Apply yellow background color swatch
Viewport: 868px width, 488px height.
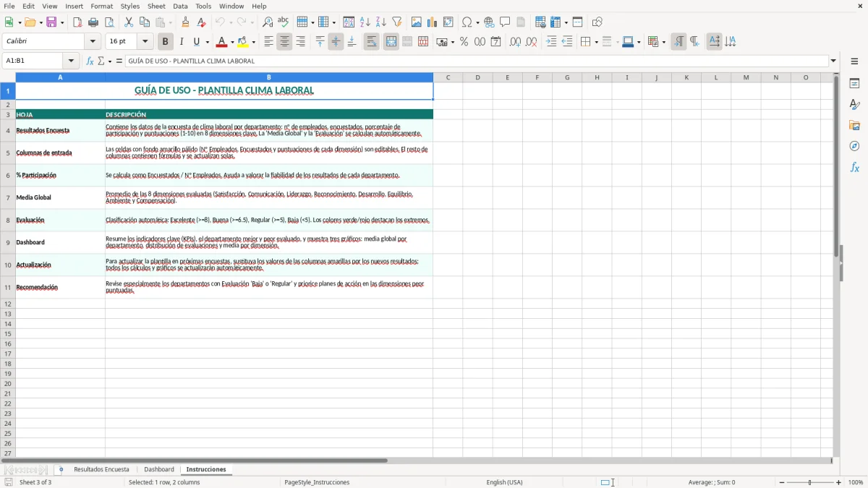(x=243, y=42)
